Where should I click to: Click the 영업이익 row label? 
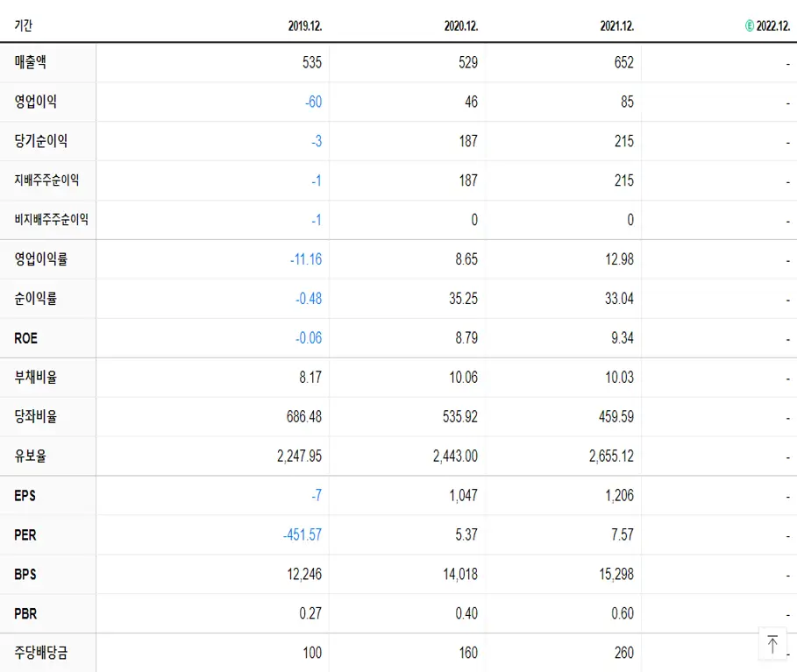point(36,102)
